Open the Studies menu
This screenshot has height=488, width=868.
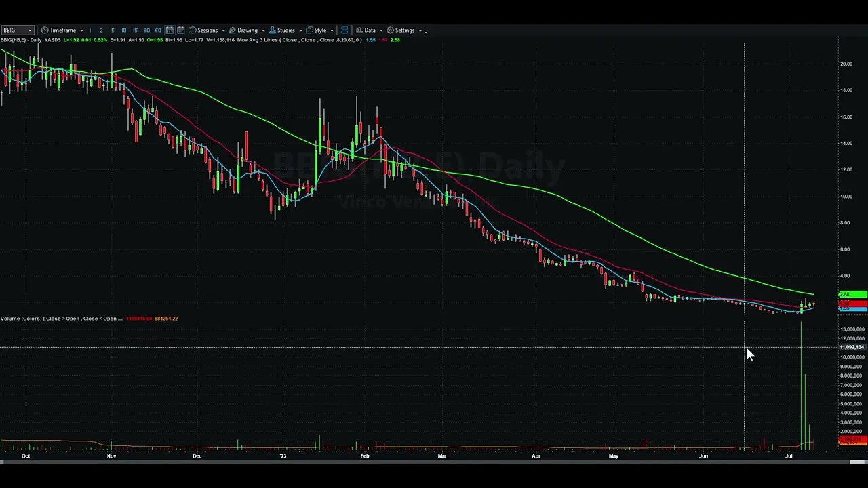point(282,30)
